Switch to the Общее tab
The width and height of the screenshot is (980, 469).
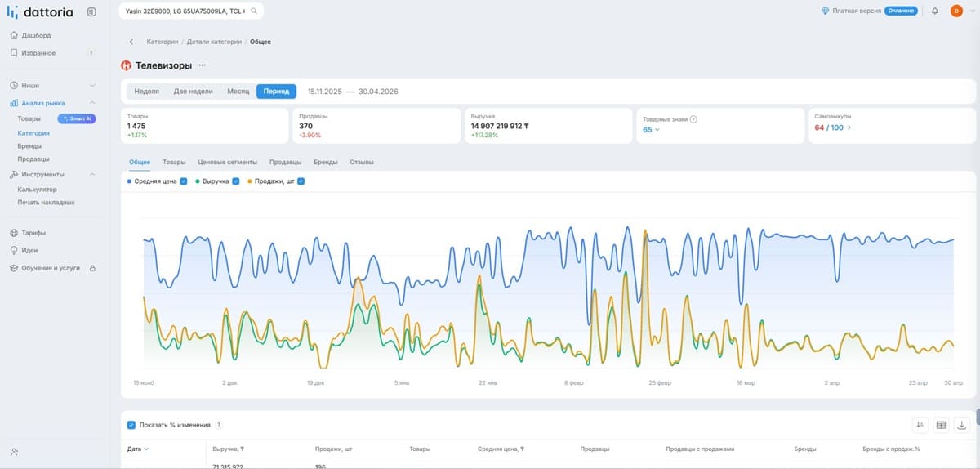140,163
